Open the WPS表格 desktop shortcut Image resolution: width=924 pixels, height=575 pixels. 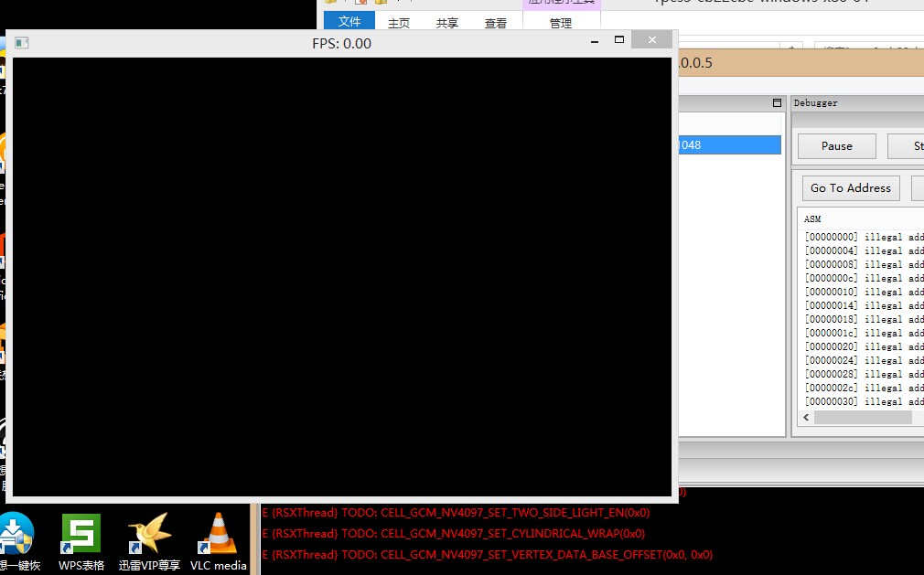pos(81,541)
